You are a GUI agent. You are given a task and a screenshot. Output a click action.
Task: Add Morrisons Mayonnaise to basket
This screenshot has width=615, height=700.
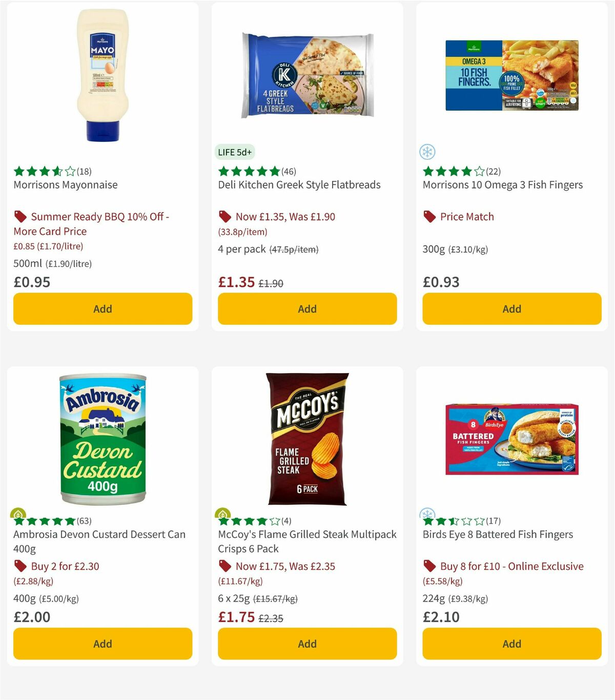[102, 308]
